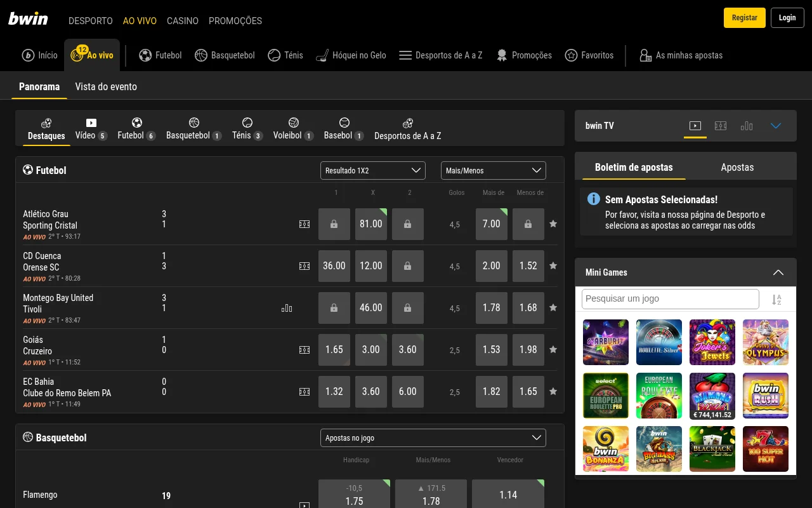Viewport: 812px width, 508px height.
Task: Switch to Apostas tab in bet slip
Action: 737,167
